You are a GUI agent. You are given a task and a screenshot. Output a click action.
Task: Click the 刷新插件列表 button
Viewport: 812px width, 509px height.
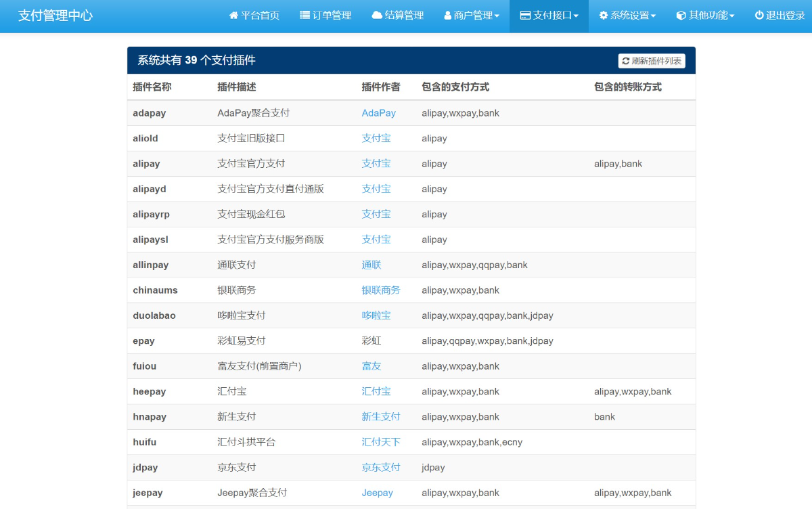652,61
